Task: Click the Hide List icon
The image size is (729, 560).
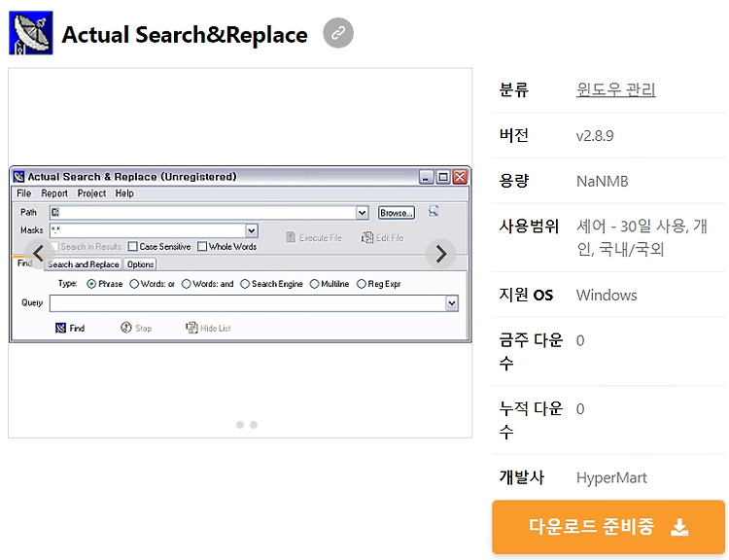Action: click(x=191, y=328)
